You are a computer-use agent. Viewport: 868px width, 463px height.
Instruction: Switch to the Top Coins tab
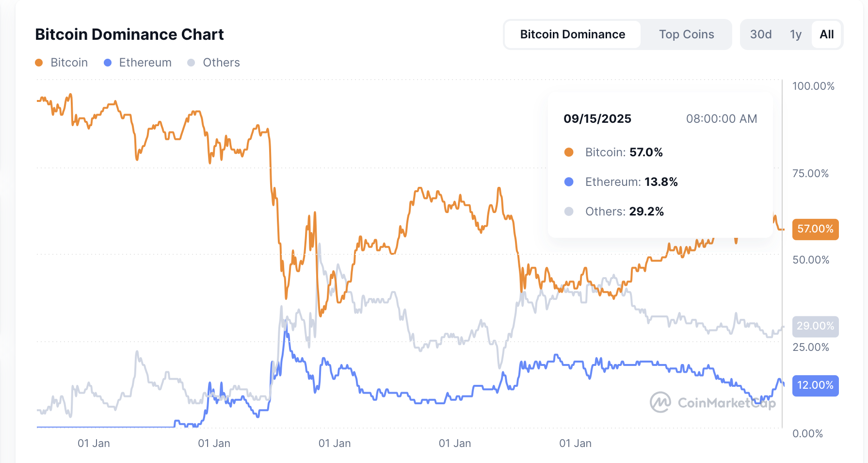686,34
